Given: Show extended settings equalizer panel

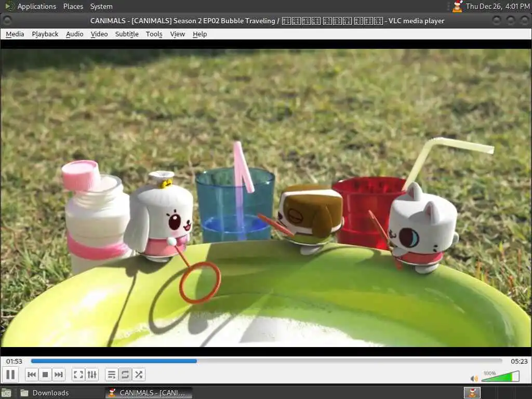Looking at the screenshot, I should click(x=92, y=375).
